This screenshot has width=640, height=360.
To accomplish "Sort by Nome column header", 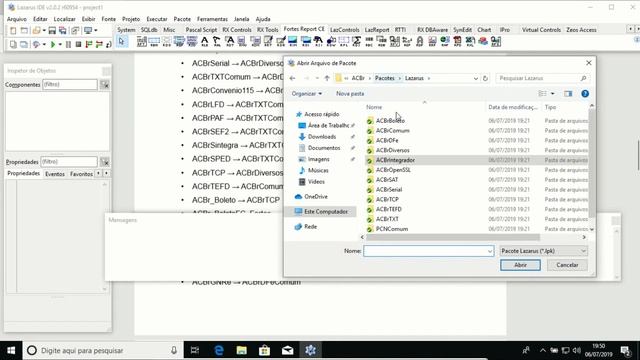I will pyautogui.click(x=374, y=107).
